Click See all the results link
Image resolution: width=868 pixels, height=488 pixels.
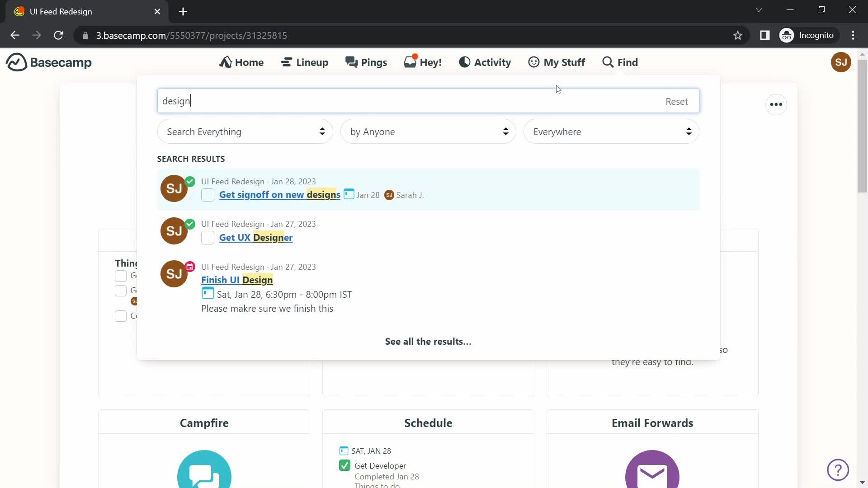pos(427,341)
